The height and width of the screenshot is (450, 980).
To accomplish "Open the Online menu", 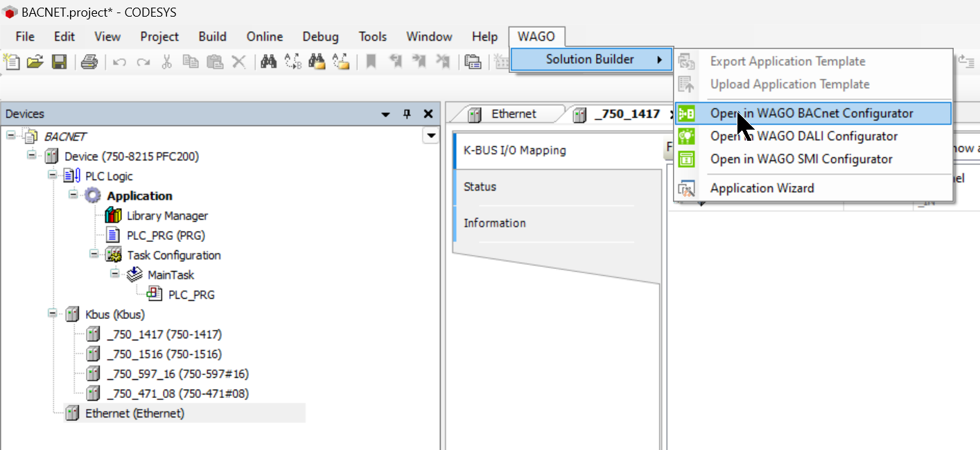I will click(265, 37).
